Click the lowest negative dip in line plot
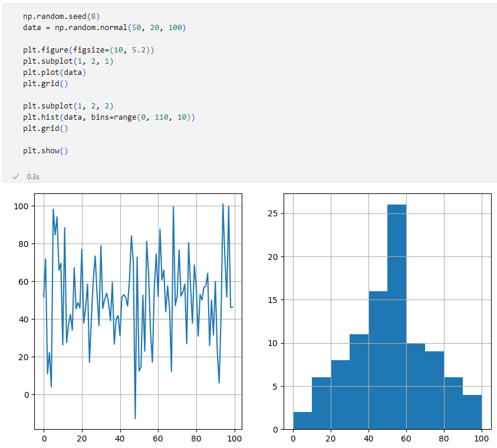 (x=135, y=417)
